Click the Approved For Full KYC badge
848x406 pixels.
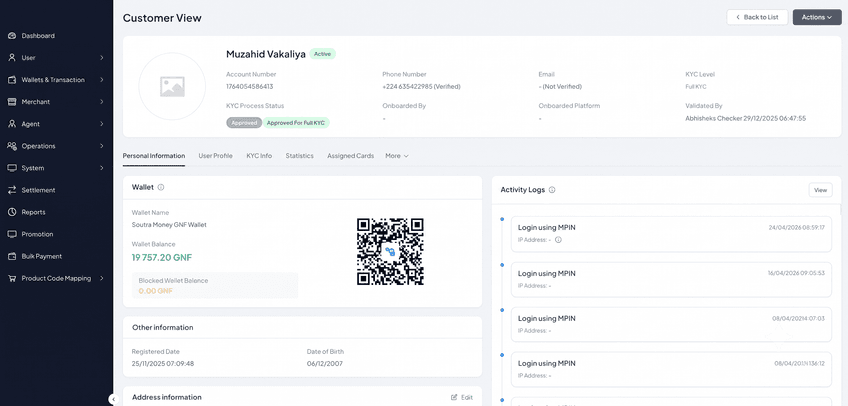296,123
